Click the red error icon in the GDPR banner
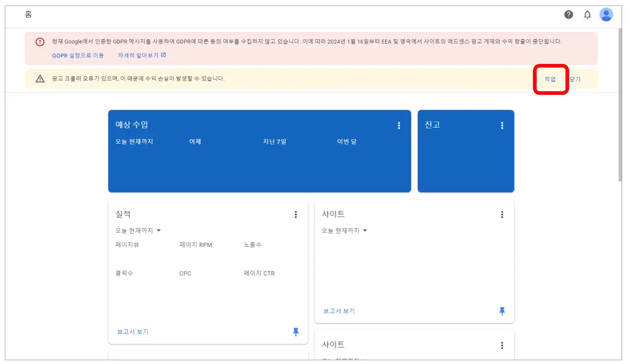The image size is (630, 364). click(41, 42)
